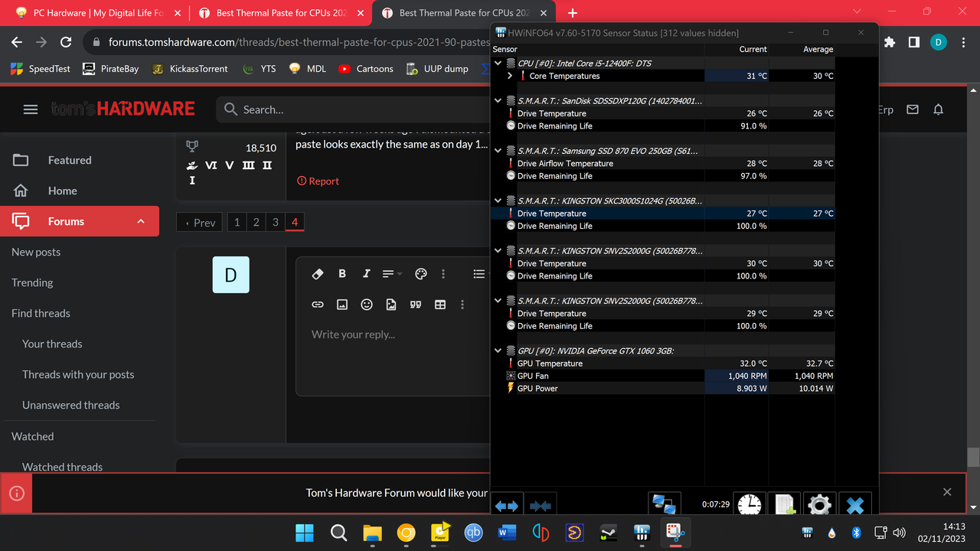Open the smilies emoji picker
This screenshot has height=551, width=980.
point(367,305)
